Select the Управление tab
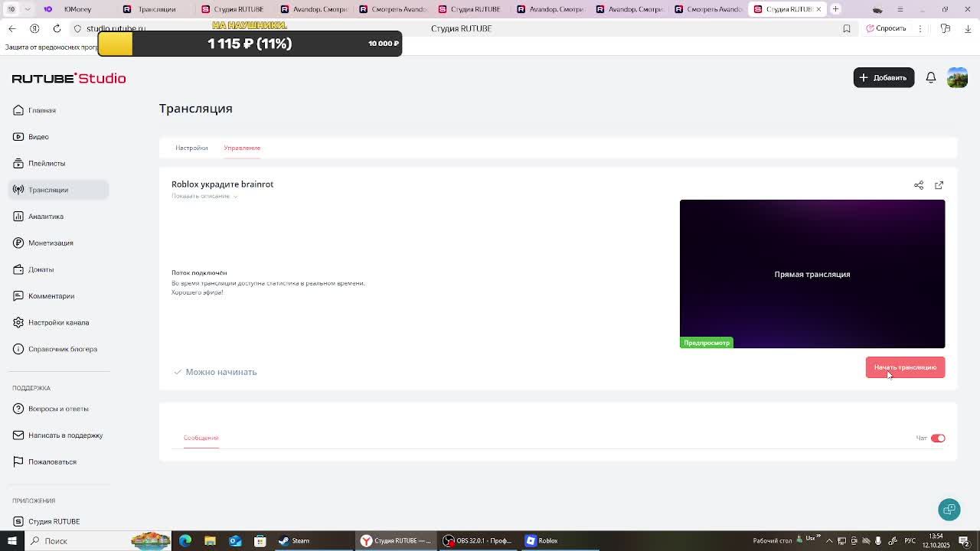The width and height of the screenshot is (980, 551). coord(242,148)
